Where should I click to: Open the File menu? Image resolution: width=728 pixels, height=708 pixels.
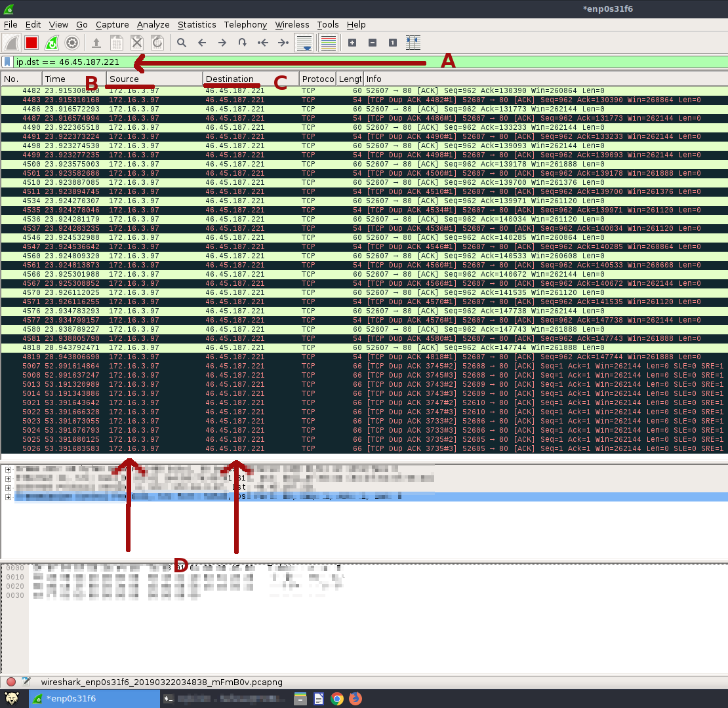tap(10, 25)
